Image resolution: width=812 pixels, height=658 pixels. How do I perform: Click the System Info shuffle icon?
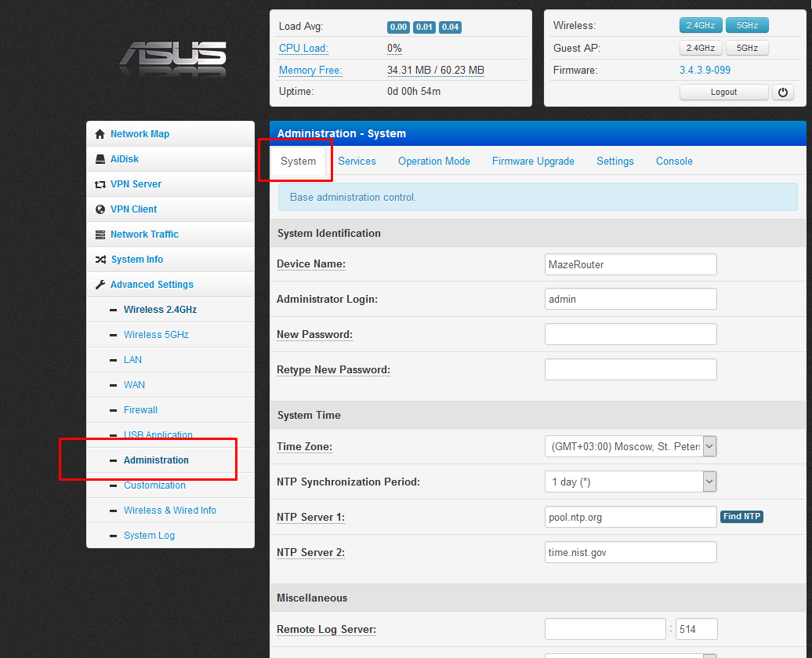[x=100, y=260]
